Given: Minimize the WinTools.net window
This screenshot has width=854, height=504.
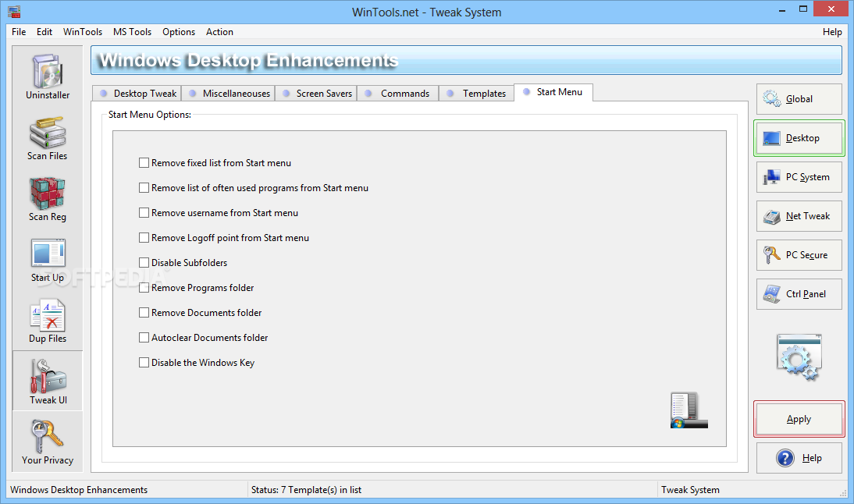Looking at the screenshot, I should pos(782,9).
